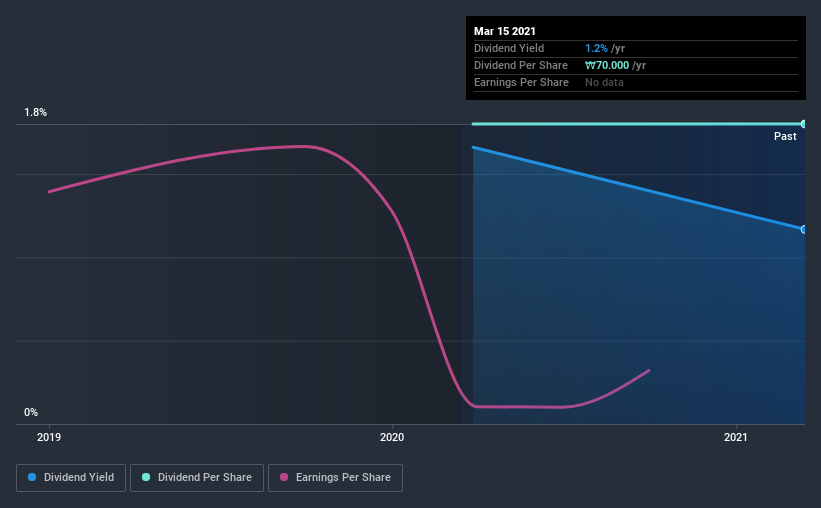The image size is (821, 508).
Task: Click the 2019 x-axis label
Action: click(x=49, y=437)
